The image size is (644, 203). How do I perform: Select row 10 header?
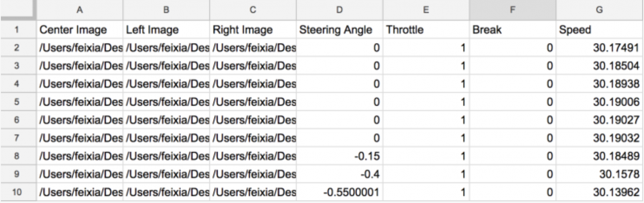17,191
